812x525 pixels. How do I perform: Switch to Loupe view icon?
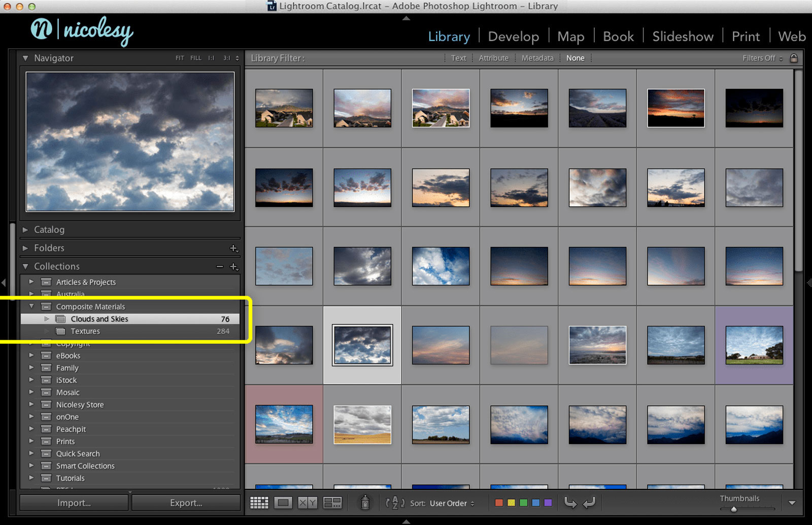point(283,503)
